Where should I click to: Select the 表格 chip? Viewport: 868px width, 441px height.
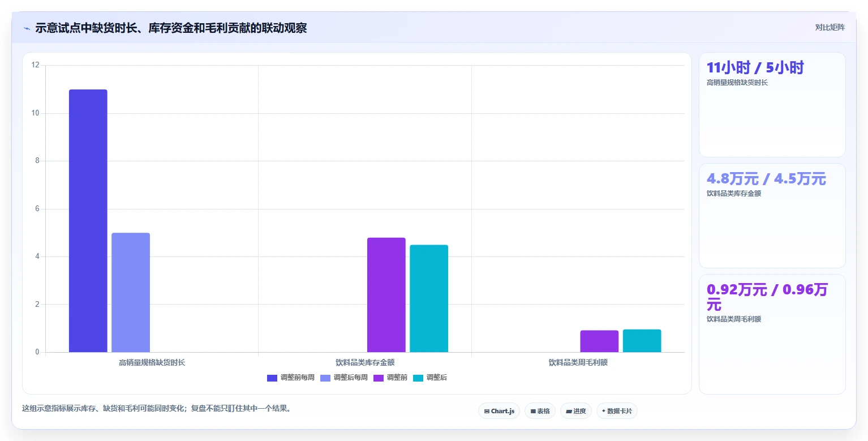pyautogui.click(x=540, y=411)
